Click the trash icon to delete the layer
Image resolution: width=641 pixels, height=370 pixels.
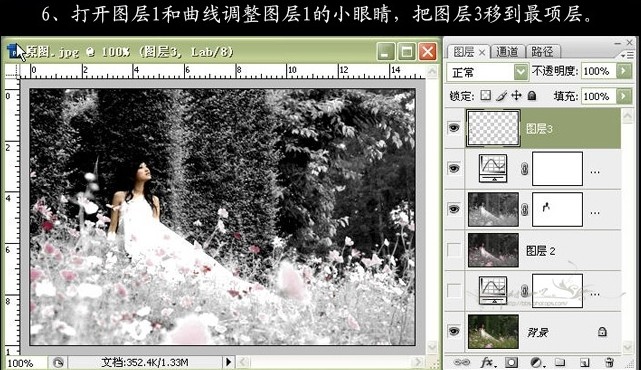pyautogui.click(x=609, y=362)
